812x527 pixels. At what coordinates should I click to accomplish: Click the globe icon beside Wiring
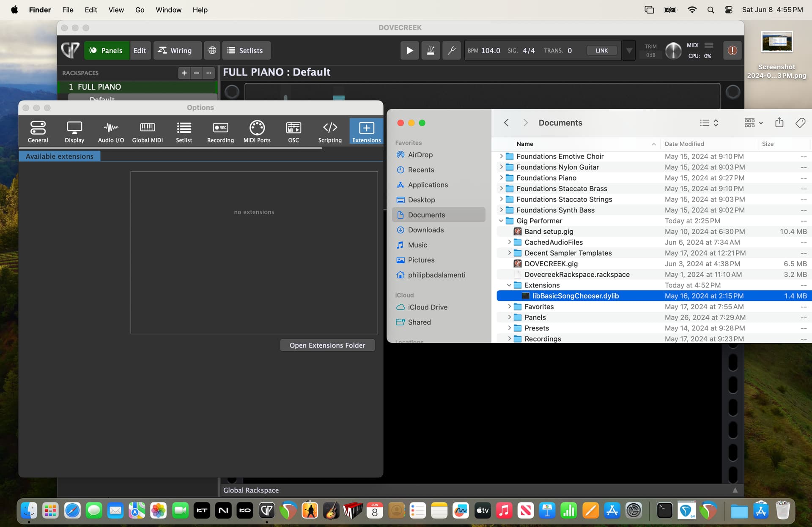coord(212,51)
